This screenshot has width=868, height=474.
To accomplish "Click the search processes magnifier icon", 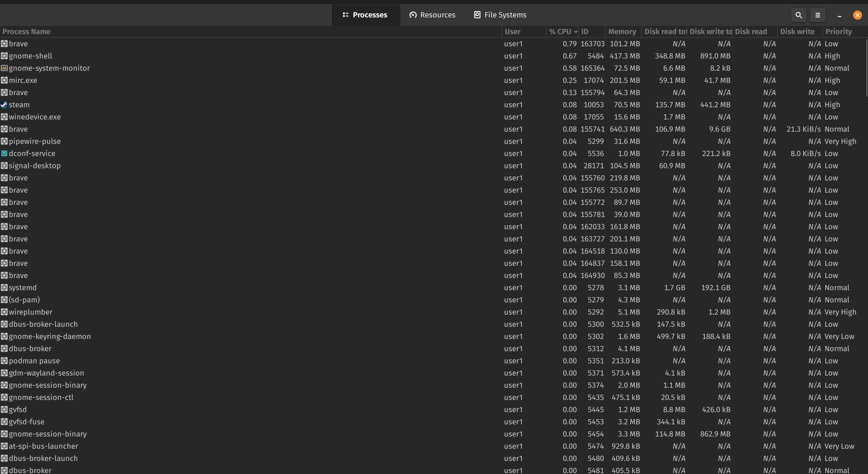I will coord(798,15).
